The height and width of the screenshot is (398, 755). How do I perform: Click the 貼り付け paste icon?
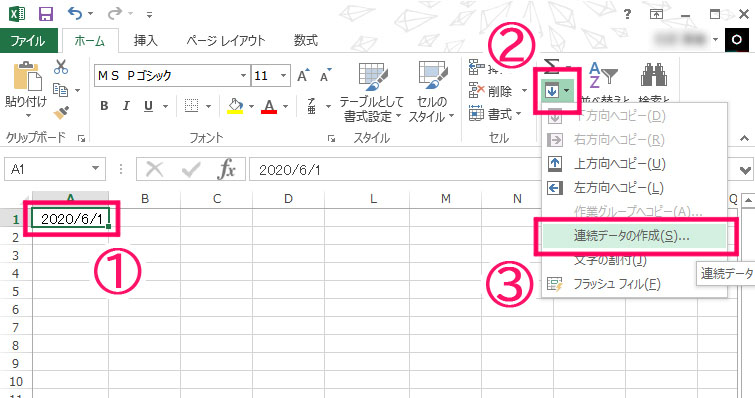[x=27, y=76]
